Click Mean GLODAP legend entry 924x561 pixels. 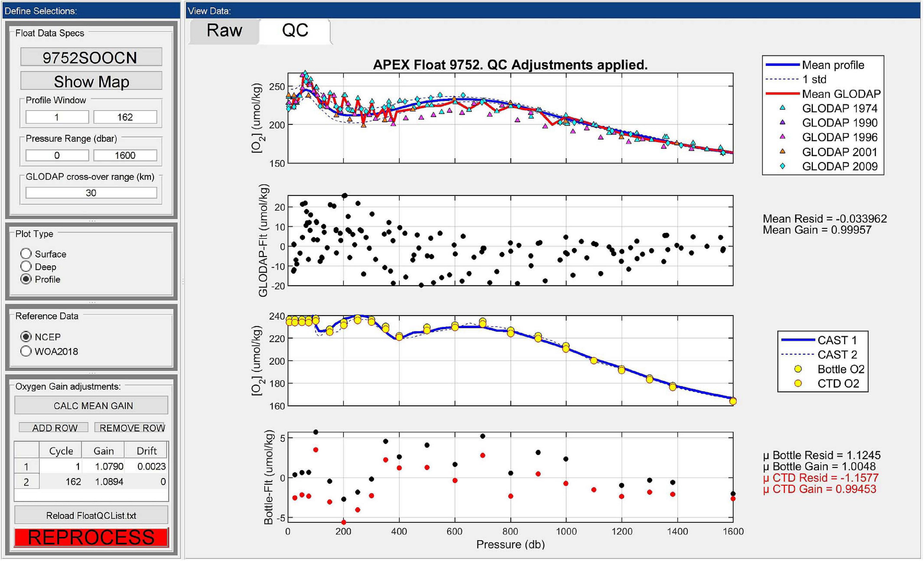click(x=823, y=93)
